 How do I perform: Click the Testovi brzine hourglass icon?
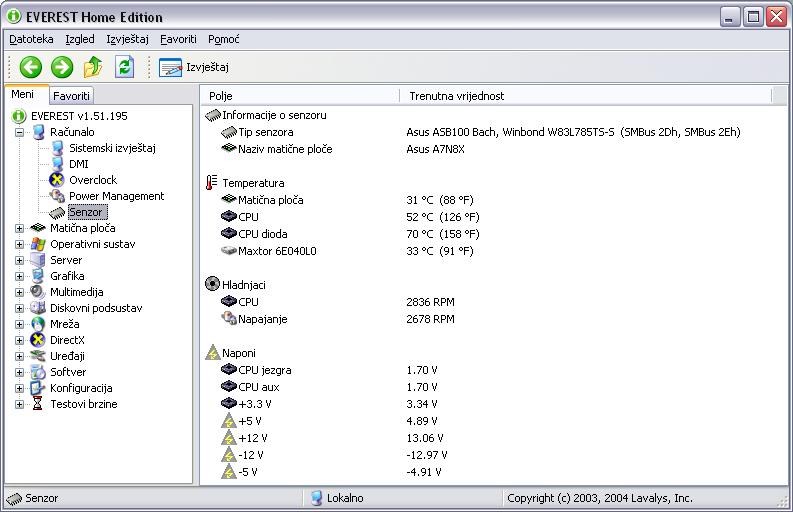(x=38, y=404)
